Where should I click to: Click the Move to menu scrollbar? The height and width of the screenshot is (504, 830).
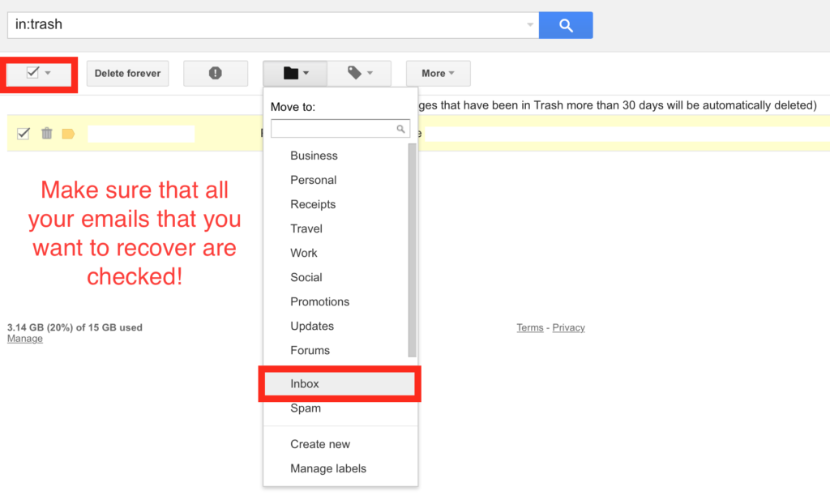[x=413, y=250]
